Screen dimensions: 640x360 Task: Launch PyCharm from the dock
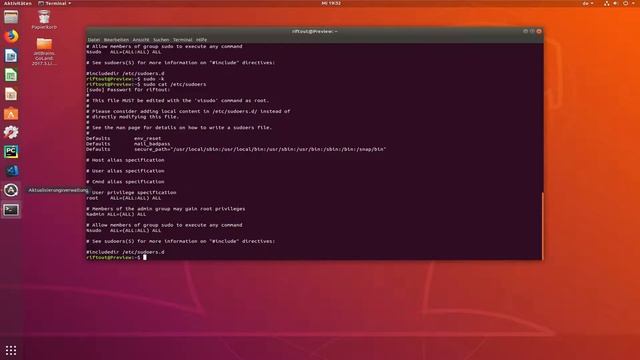coord(11,151)
